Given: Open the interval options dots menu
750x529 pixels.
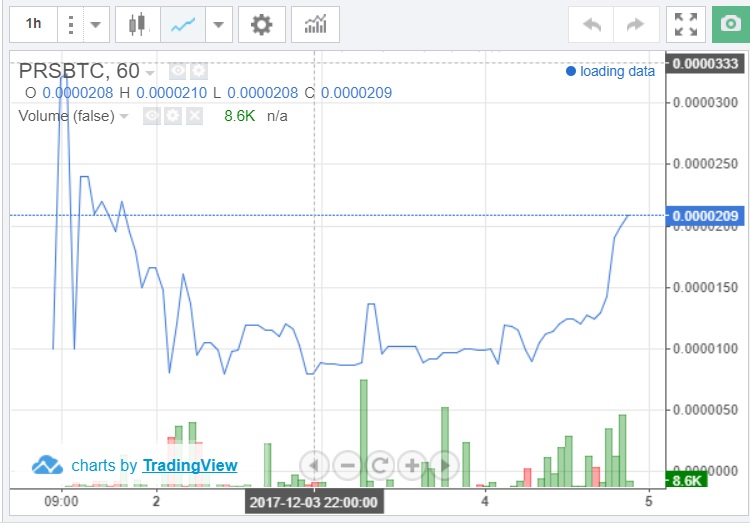Looking at the screenshot, I should pos(71,24).
